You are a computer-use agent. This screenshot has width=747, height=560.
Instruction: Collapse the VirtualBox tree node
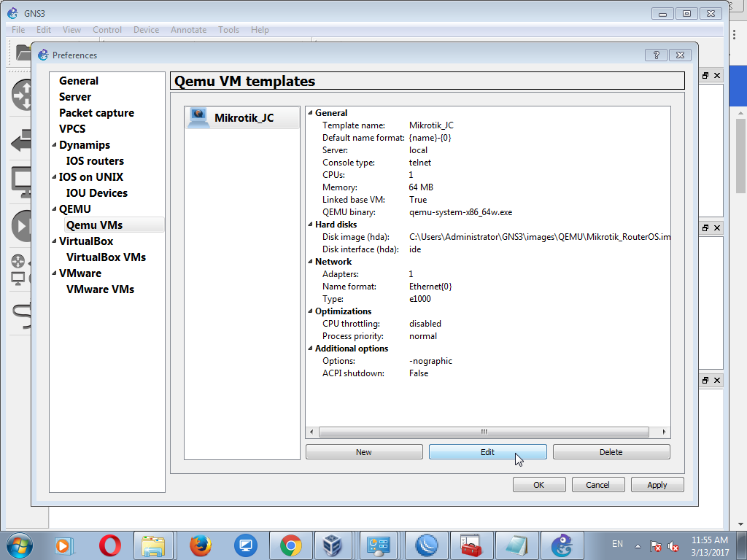(x=54, y=241)
